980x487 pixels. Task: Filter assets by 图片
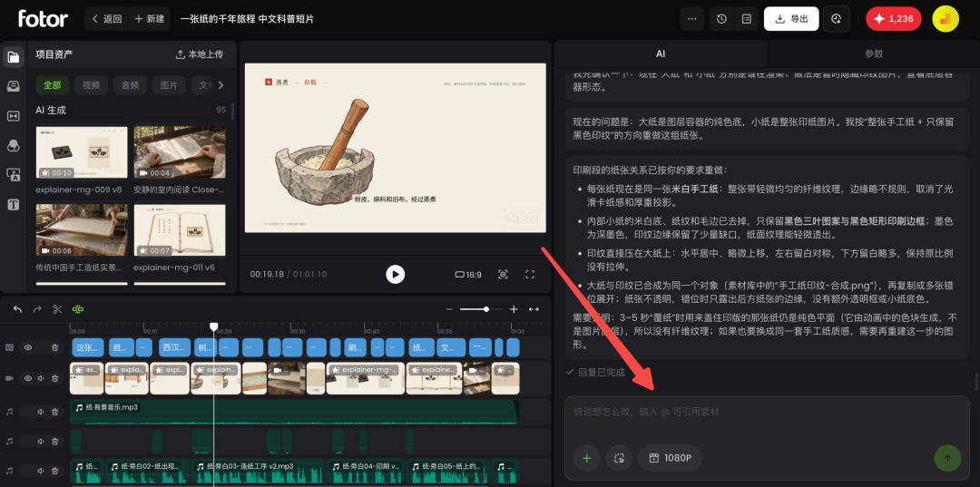pos(169,85)
